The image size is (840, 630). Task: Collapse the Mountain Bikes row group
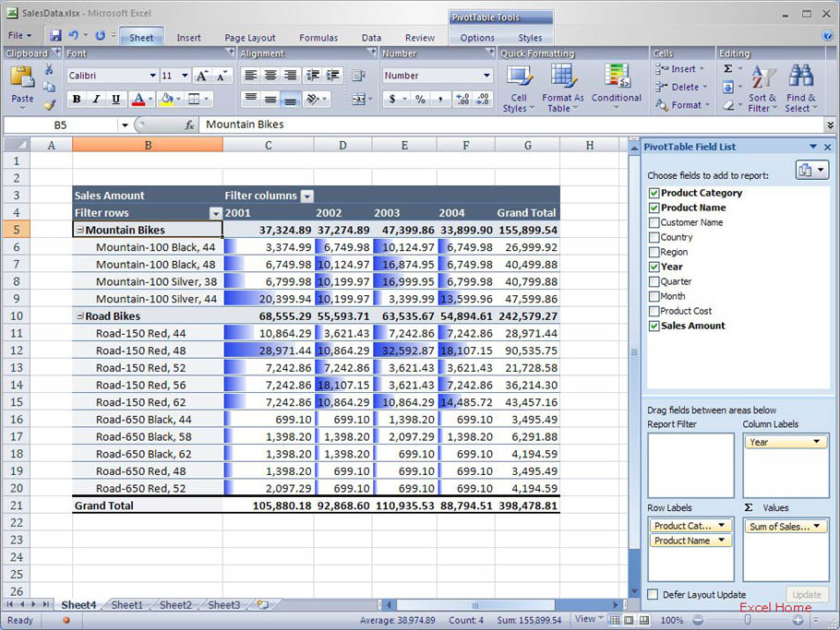[79, 231]
